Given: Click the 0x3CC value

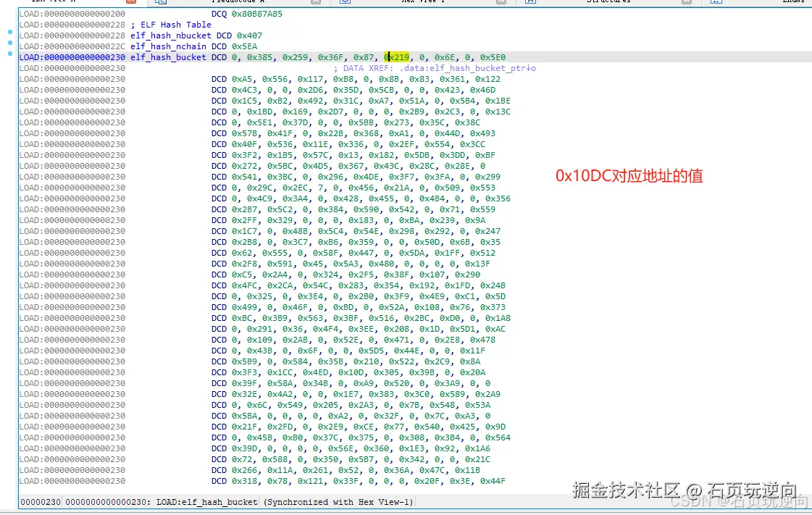Looking at the screenshot, I should click(x=472, y=144).
